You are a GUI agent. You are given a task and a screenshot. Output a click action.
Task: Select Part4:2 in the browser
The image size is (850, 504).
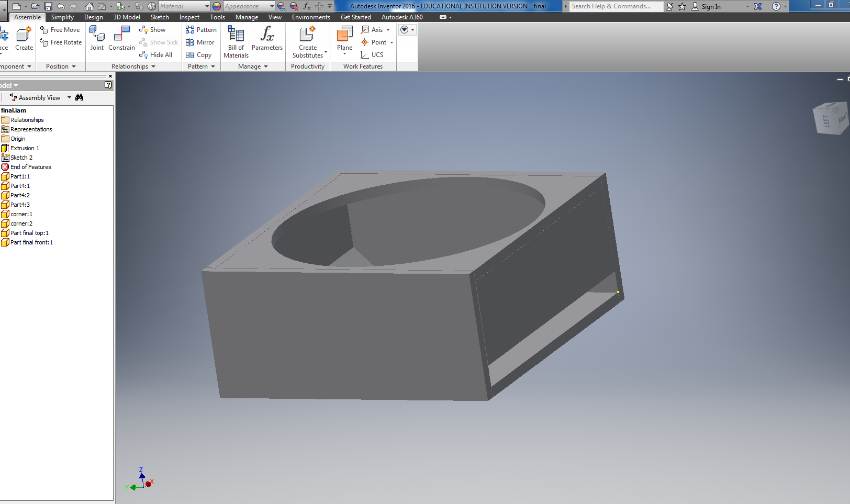[x=15, y=195]
